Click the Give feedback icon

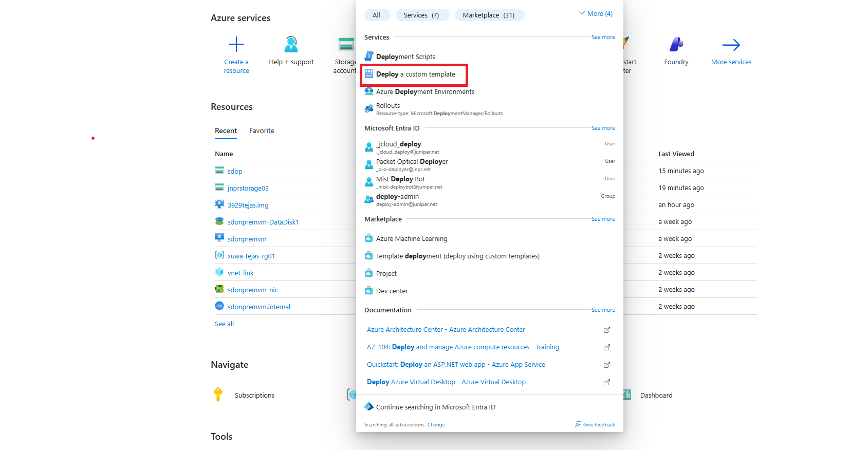coord(578,424)
